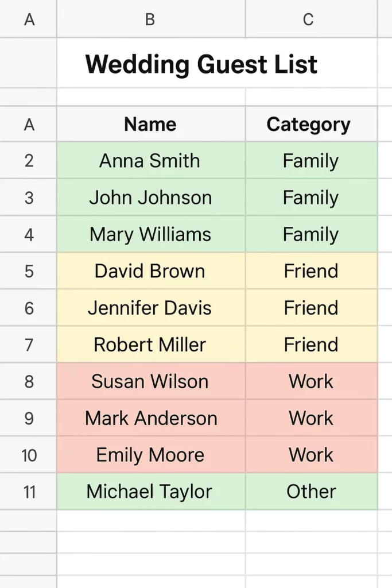Viewport: 392px width, 588px height.
Task: Select column header B
Action: [150, 19]
